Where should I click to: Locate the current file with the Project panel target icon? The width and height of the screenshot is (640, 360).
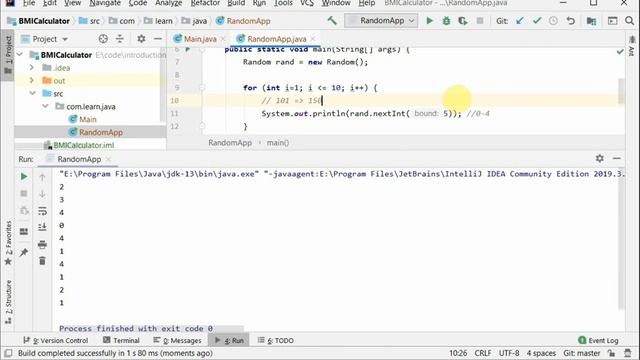tap(103, 39)
